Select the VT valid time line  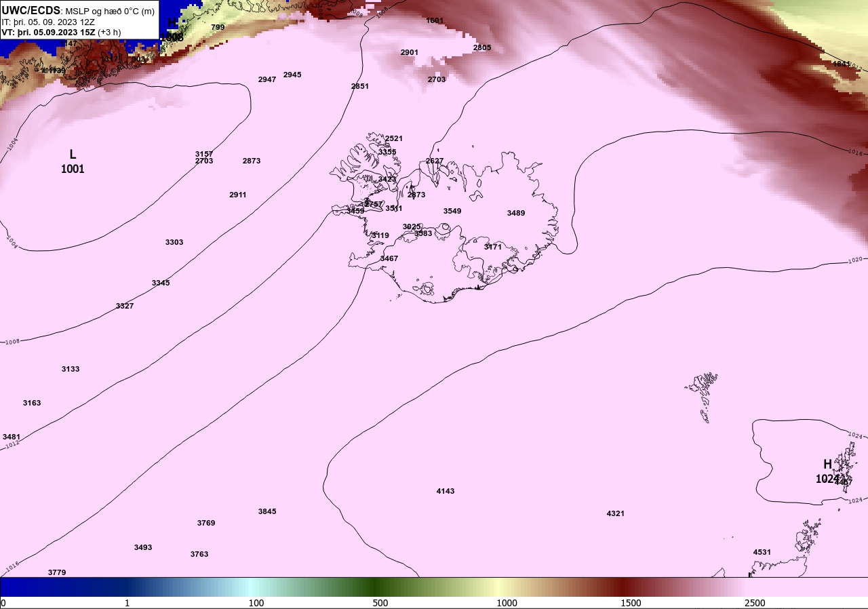(x=61, y=32)
